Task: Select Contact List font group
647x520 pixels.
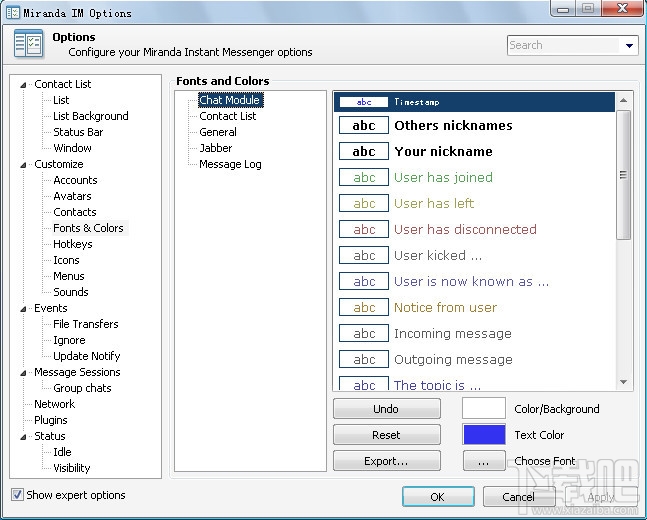Action: (x=228, y=116)
